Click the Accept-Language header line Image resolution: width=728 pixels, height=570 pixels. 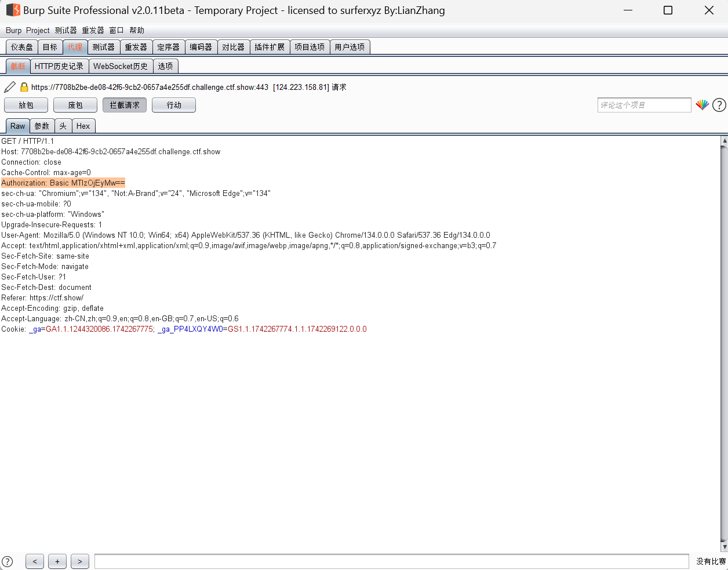coord(120,318)
